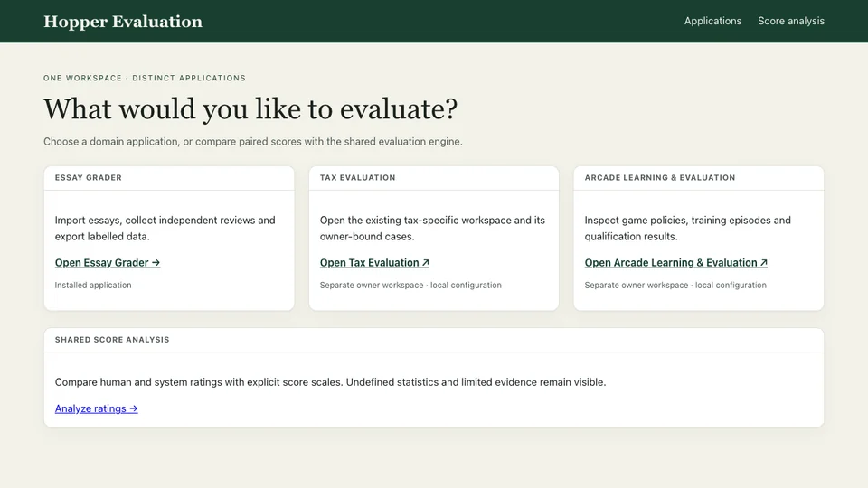Open the Applications nav item
The height and width of the screenshot is (488, 868).
712,21
